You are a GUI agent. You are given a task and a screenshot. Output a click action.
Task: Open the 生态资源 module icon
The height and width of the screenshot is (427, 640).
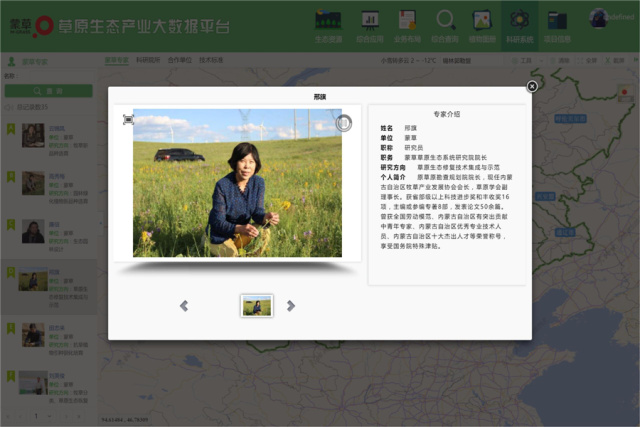click(x=328, y=21)
